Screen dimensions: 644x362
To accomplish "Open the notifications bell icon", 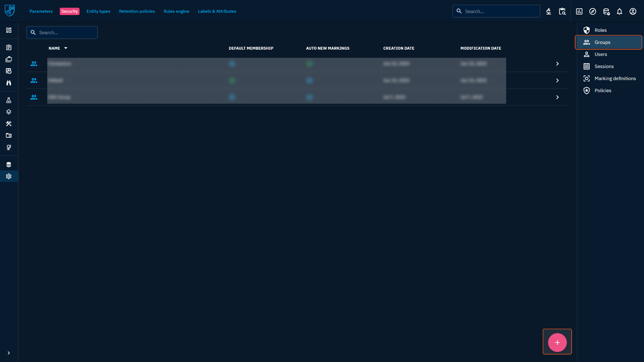I will click(619, 12).
